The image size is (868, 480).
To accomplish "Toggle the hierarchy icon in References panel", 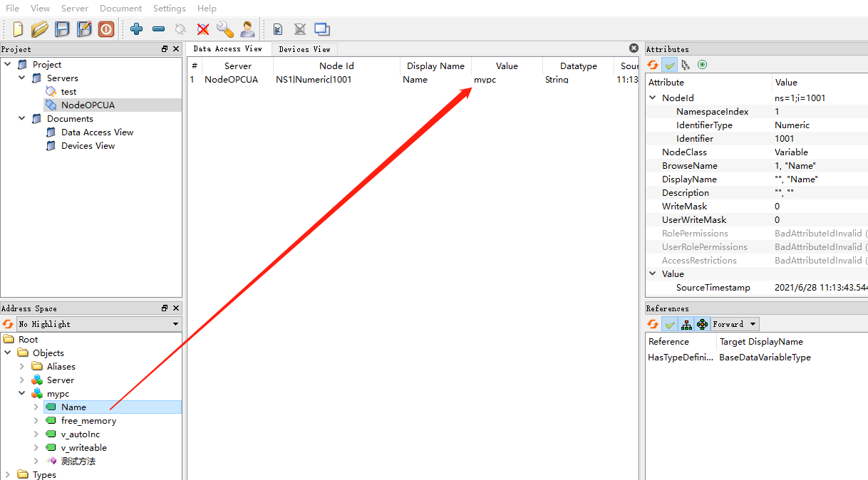I will 686,324.
